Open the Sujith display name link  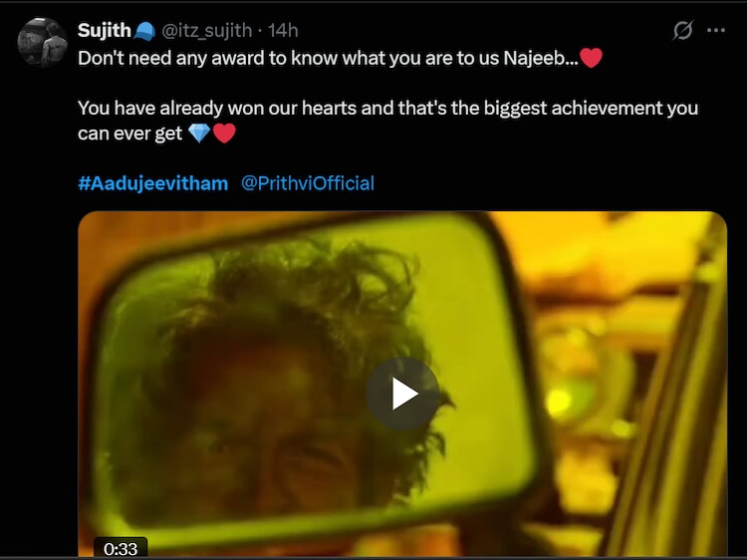[105, 31]
